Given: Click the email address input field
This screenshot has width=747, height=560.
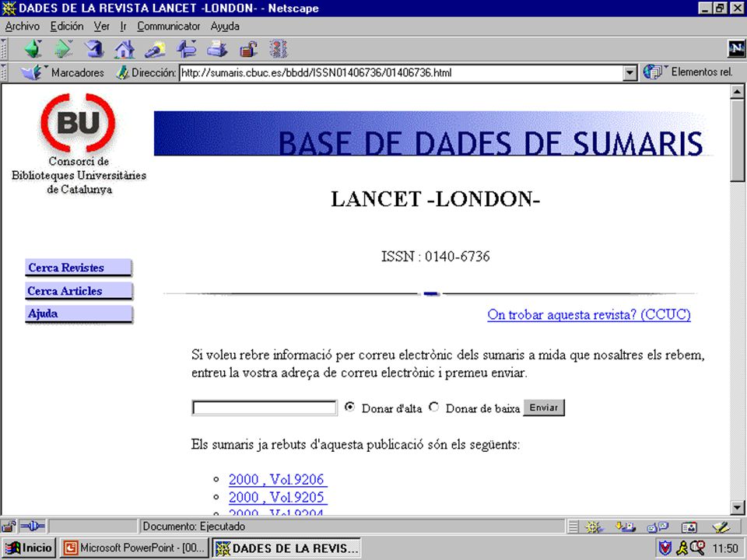Looking at the screenshot, I should point(265,408).
